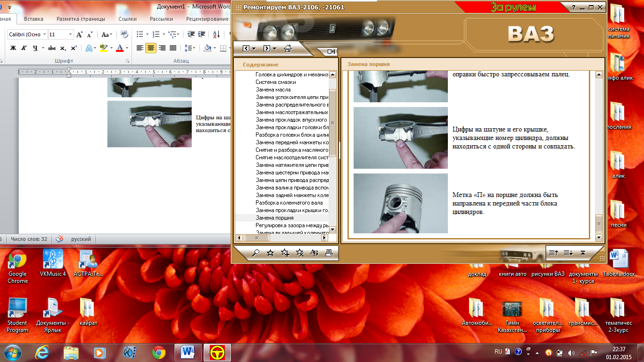Open Windows Start menu

point(12,352)
